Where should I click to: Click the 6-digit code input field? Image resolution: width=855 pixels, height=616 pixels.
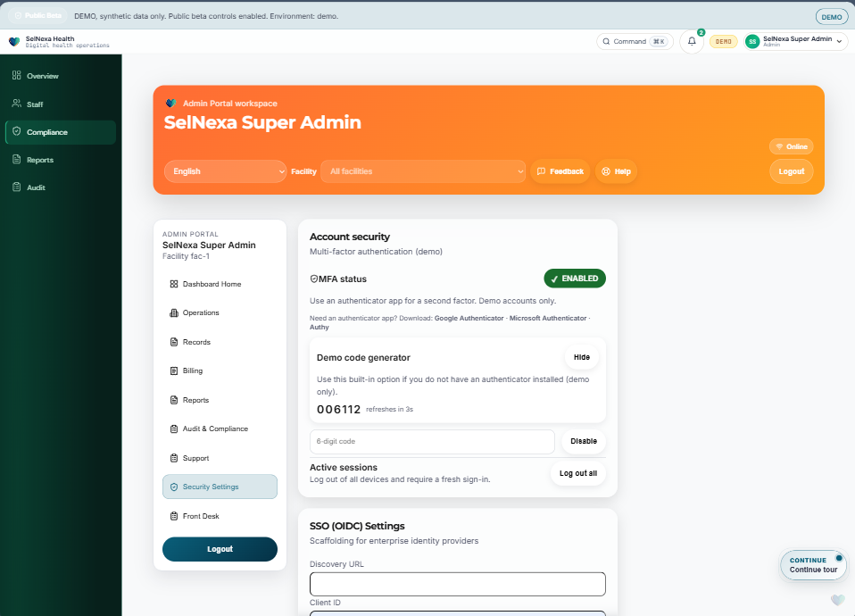pyautogui.click(x=431, y=441)
